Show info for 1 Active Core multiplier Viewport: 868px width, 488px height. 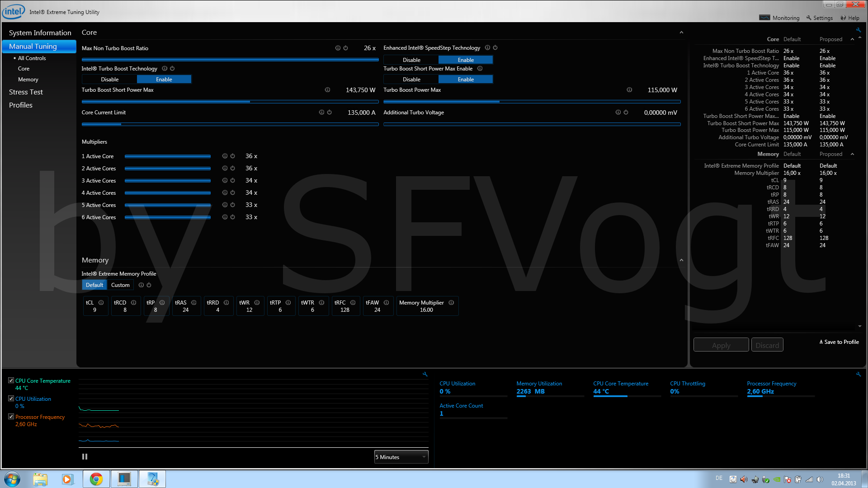[x=225, y=156]
